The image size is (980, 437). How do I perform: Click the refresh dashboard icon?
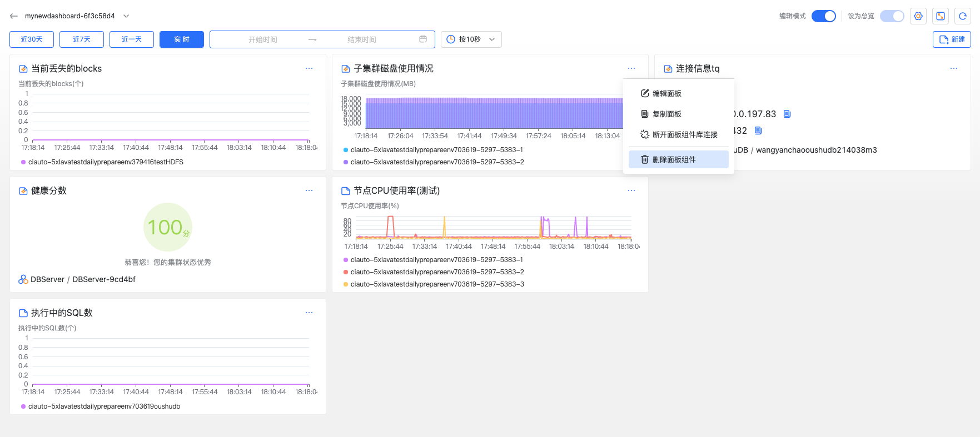(x=963, y=16)
